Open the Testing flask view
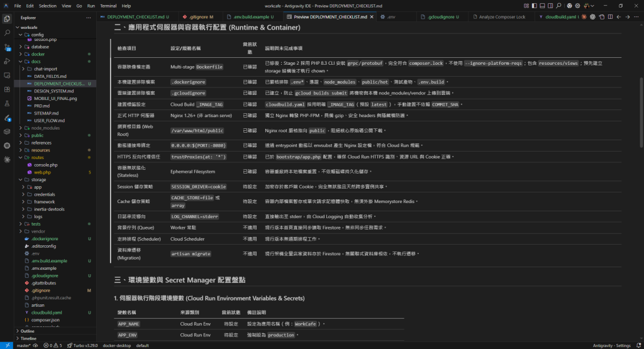Image resolution: width=644 pixels, height=349 pixels. (x=7, y=104)
